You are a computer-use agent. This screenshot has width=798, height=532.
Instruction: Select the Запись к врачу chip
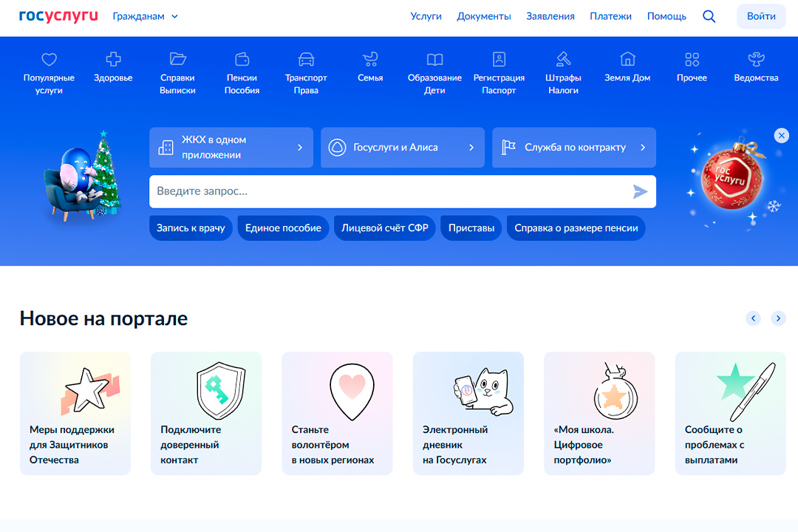pyautogui.click(x=191, y=228)
